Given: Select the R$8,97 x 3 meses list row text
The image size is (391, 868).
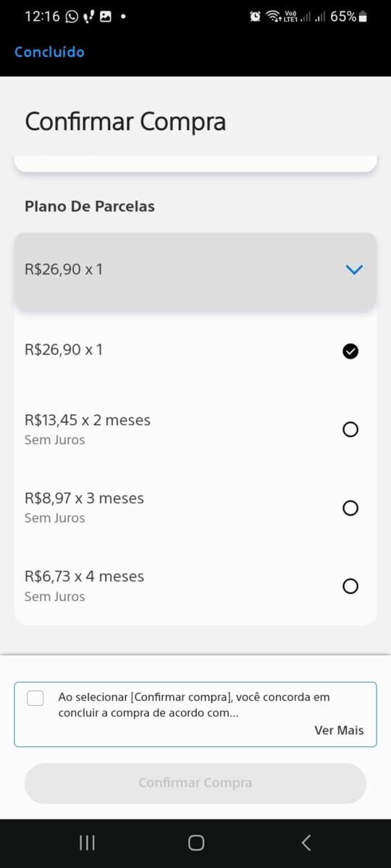Looking at the screenshot, I should click(84, 498).
